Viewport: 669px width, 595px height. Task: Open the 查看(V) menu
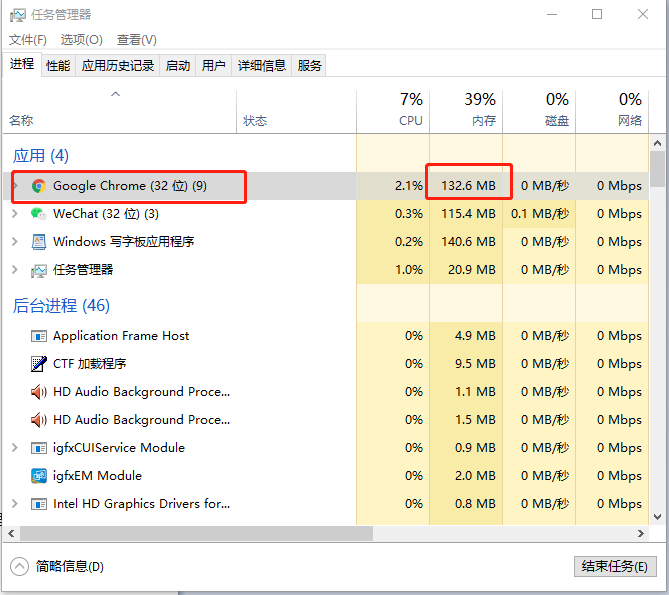pos(137,40)
